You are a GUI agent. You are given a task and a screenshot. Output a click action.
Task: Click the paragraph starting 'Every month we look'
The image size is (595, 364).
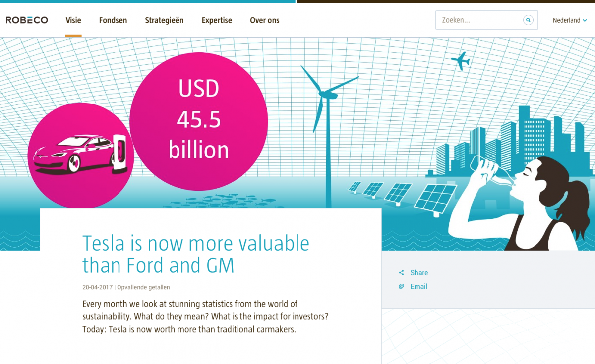point(206,316)
